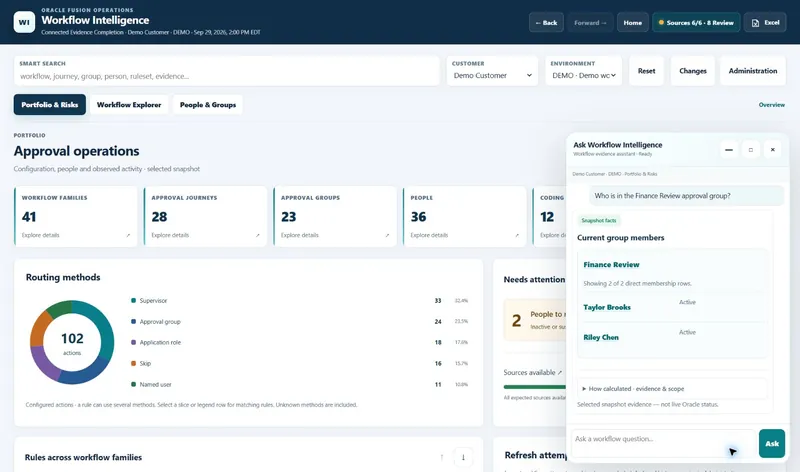Switch to the People & Groups tab
This screenshot has width=800, height=472.
click(208, 105)
